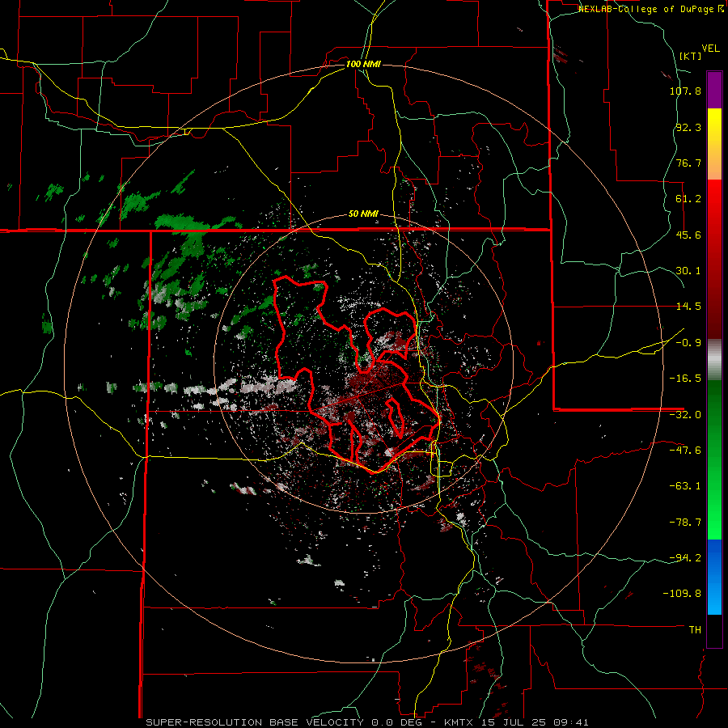Select the -47.6 value on velocity scale
The height and width of the screenshot is (728, 728).
pos(685,451)
